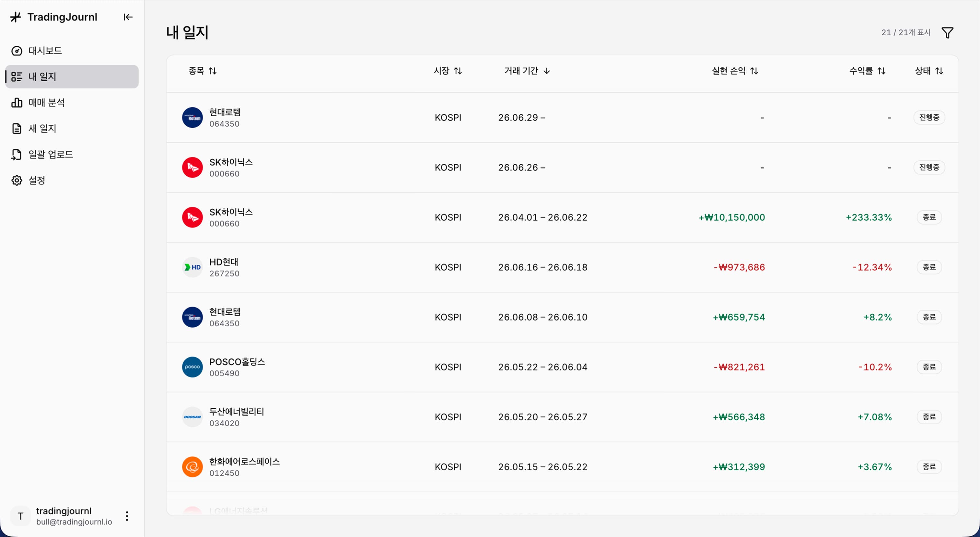Click the 새 일지 document icon
Image resolution: width=980 pixels, height=537 pixels.
pos(17,129)
